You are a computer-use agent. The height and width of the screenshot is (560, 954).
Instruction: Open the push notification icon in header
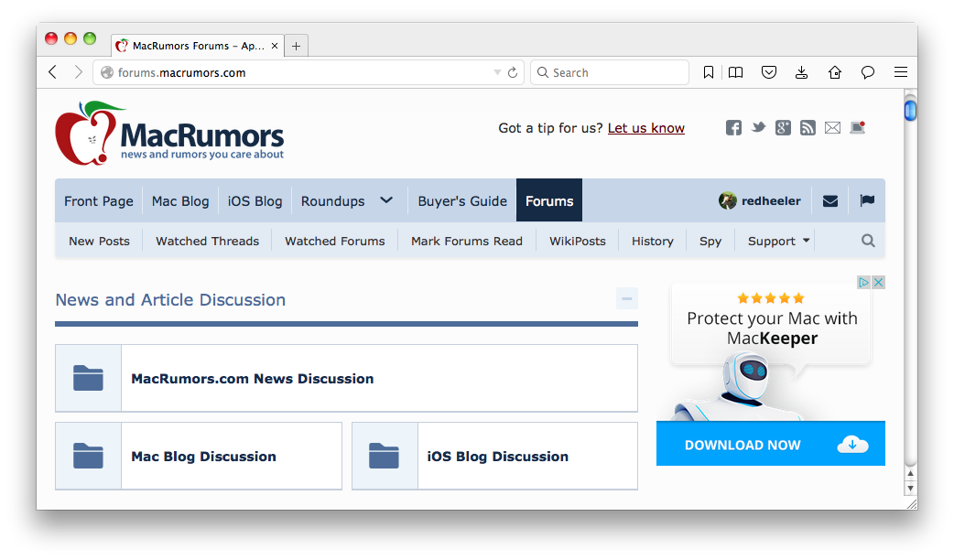[858, 128]
